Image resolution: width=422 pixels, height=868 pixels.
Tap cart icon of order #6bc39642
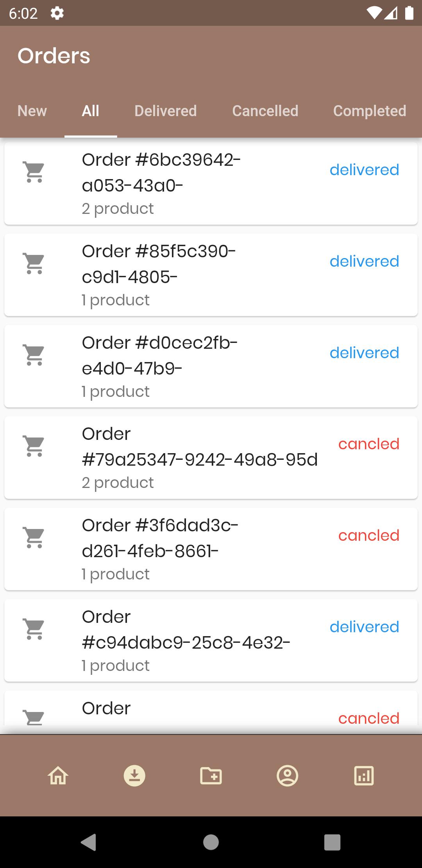(x=34, y=172)
